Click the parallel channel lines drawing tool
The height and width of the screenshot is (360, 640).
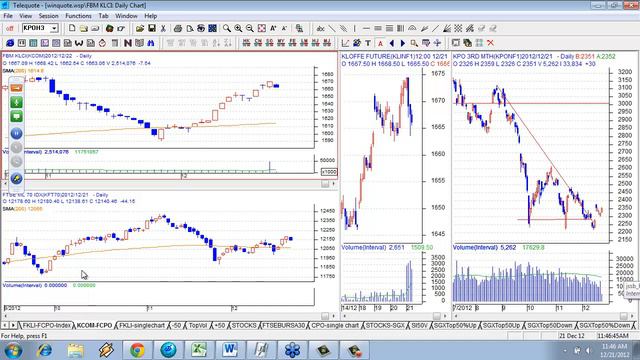point(343,28)
